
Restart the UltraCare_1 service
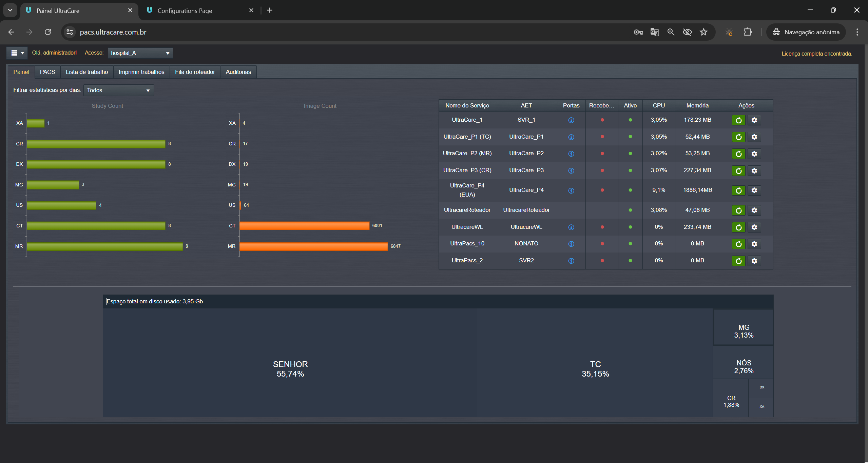tap(738, 120)
